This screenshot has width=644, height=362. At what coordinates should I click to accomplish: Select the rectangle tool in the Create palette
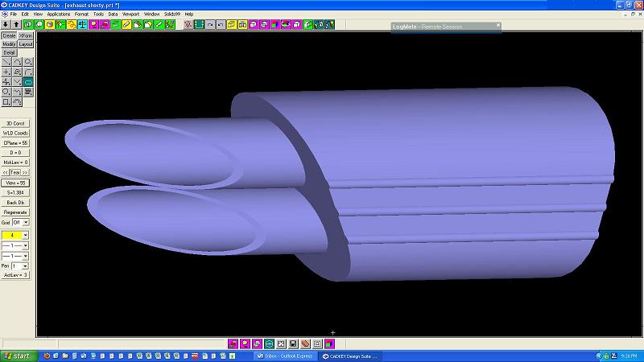(x=6, y=102)
